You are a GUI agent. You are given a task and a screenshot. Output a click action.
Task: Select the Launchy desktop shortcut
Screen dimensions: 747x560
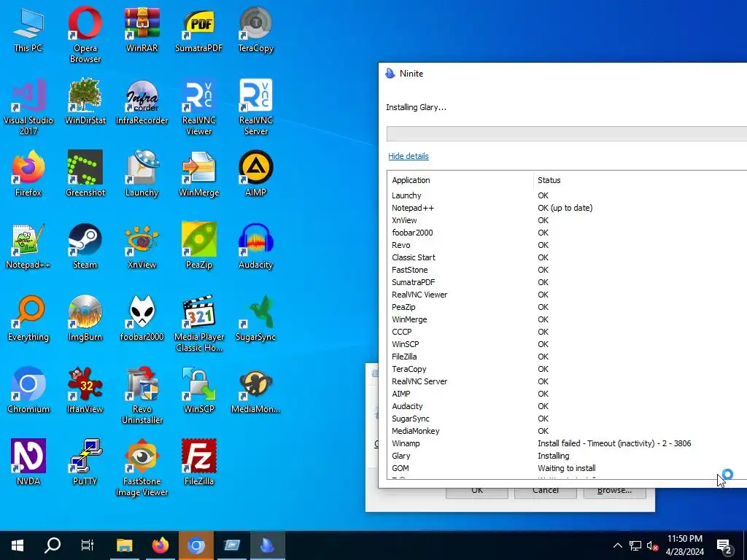coord(142,174)
